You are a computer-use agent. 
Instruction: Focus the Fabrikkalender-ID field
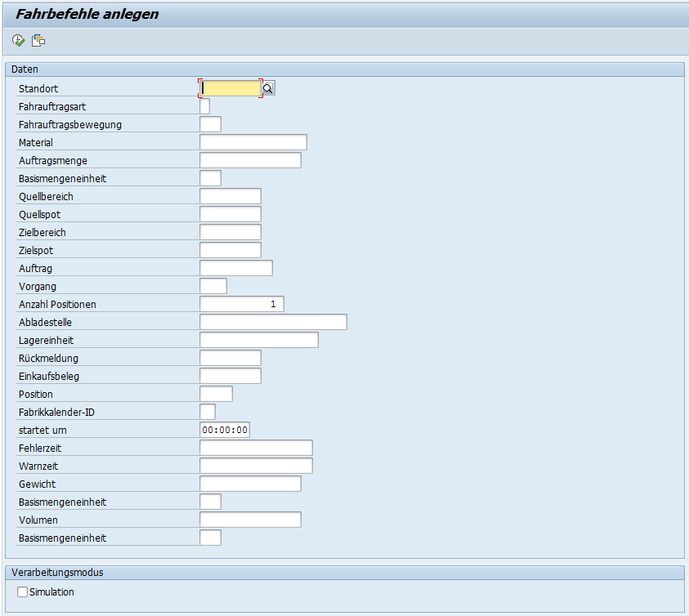[x=208, y=412]
